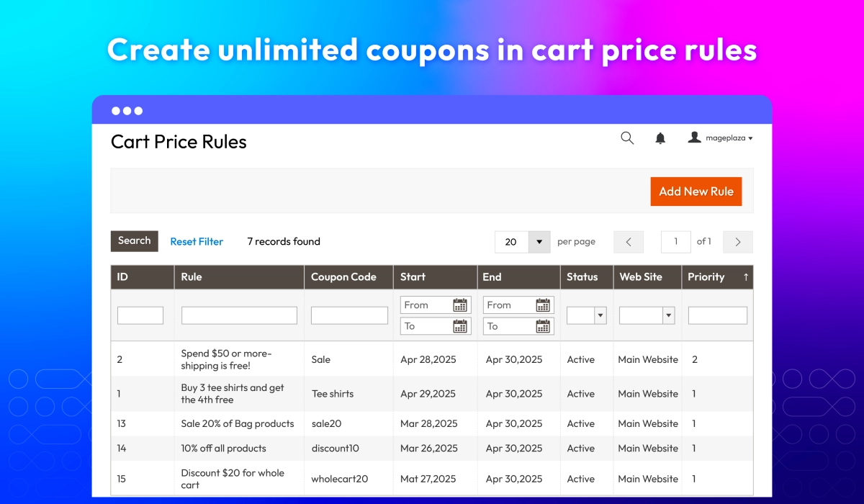This screenshot has width=864, height=504.
Task: Sort by the Priority column header
Action: coord(717,277)
